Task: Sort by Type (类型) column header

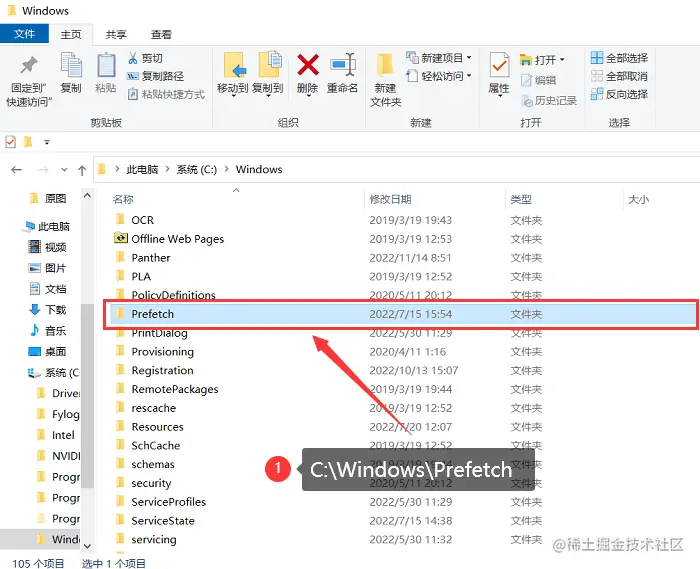Action: tap(521, 199)
